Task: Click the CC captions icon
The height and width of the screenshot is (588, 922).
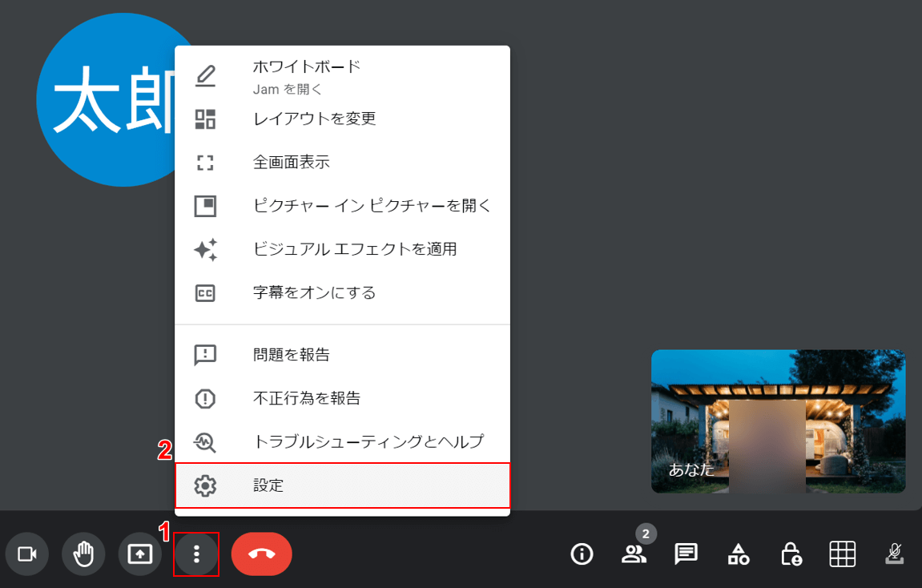Action: point(205,293)
